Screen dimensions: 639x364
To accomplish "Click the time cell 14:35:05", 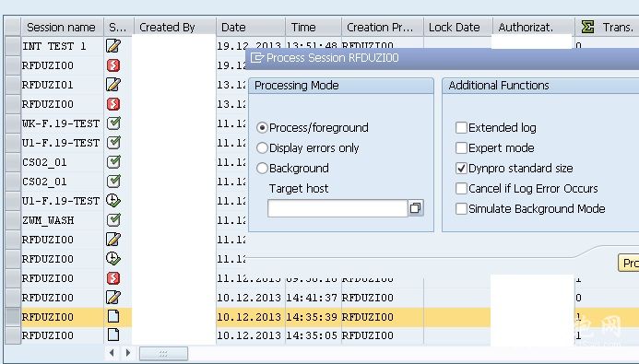I will coord(312,335).
